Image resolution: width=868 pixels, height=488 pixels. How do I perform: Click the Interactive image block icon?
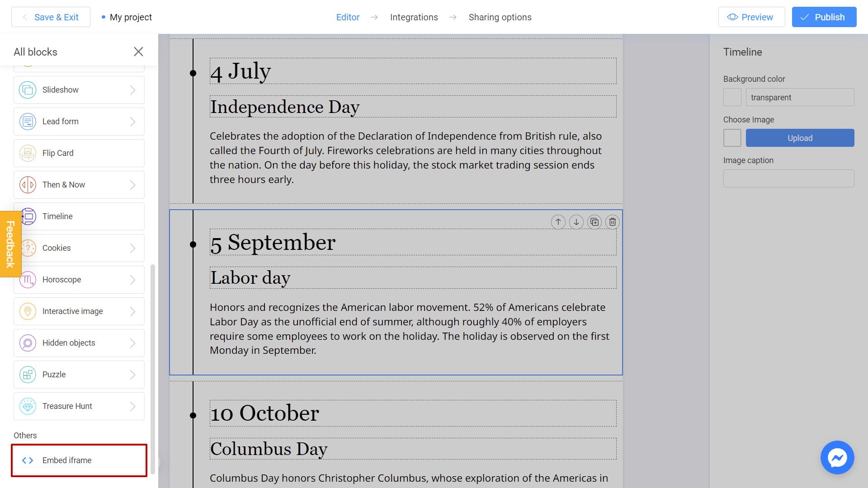28,311
